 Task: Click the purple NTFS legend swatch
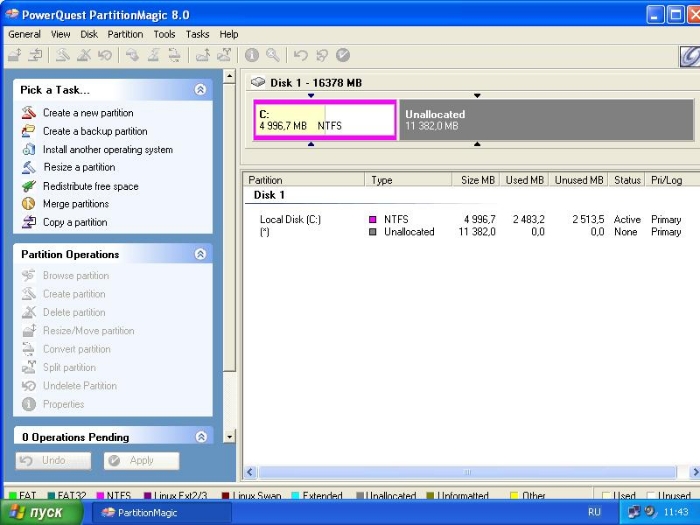tap(100, 496)
